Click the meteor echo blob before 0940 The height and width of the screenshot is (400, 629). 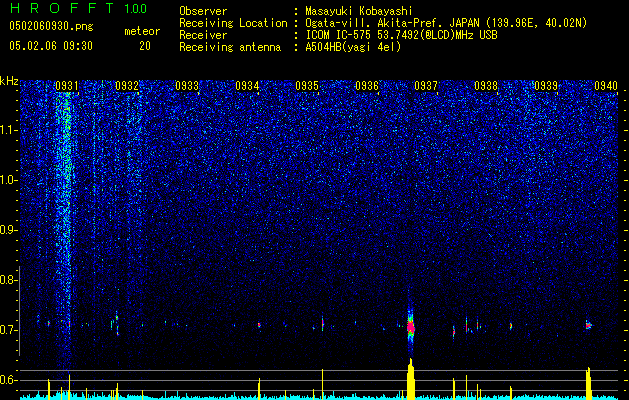(x=588, y=325)
